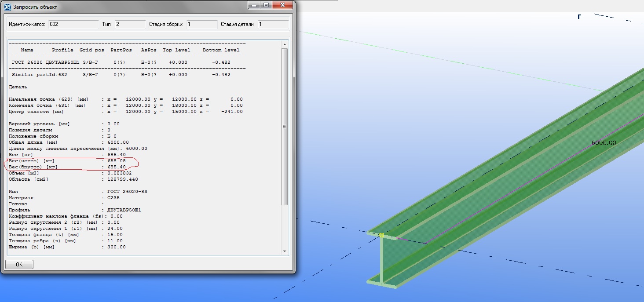This screenshot has height=302, width=644.
Task: Click the report's vertical scrollbar thumb
Action: coord(285,127)
